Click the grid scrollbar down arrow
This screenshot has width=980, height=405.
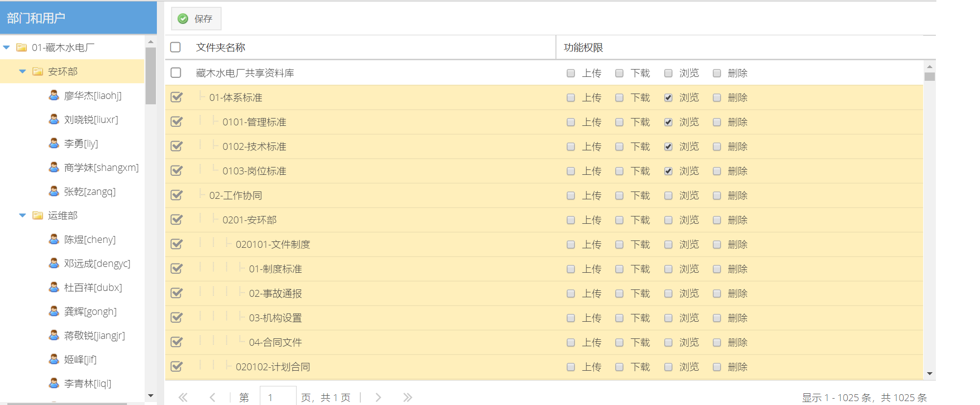[930, 374]
